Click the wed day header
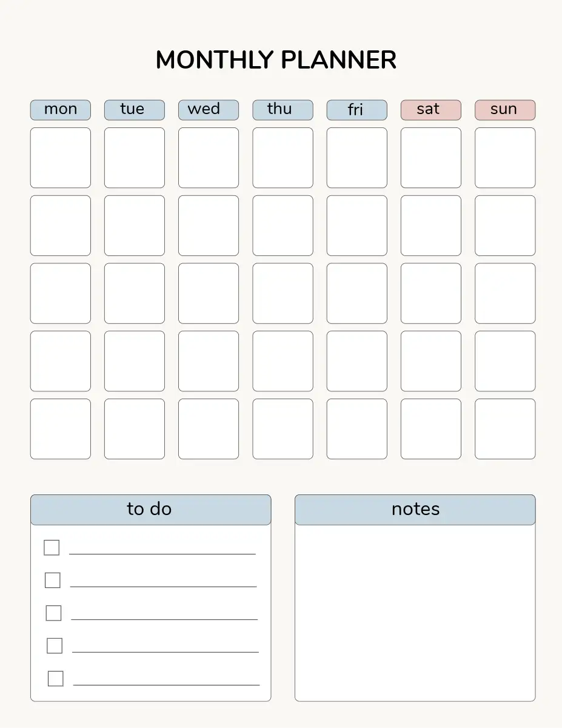Screen dimensions: 562x728 (209, 110)
